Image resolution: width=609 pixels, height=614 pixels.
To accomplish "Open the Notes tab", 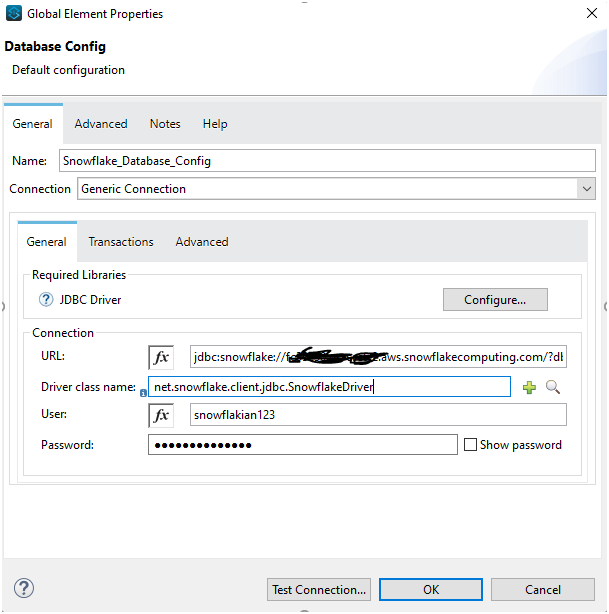I will [x=165, y=124].
